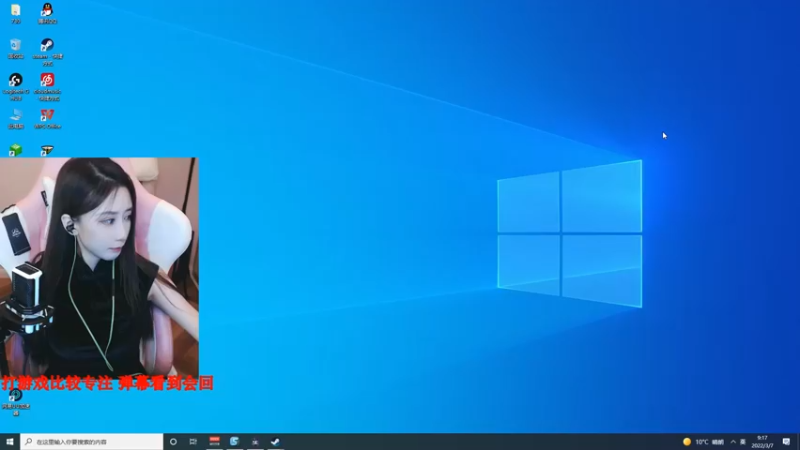Open the Windows Start menu
The image size is (800, 450).
point(10,442)
